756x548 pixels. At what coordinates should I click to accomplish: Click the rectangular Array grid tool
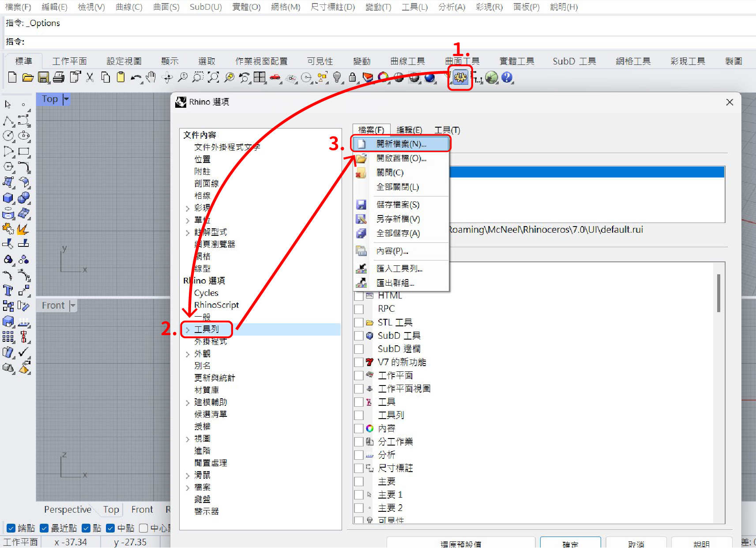(8, 337)
